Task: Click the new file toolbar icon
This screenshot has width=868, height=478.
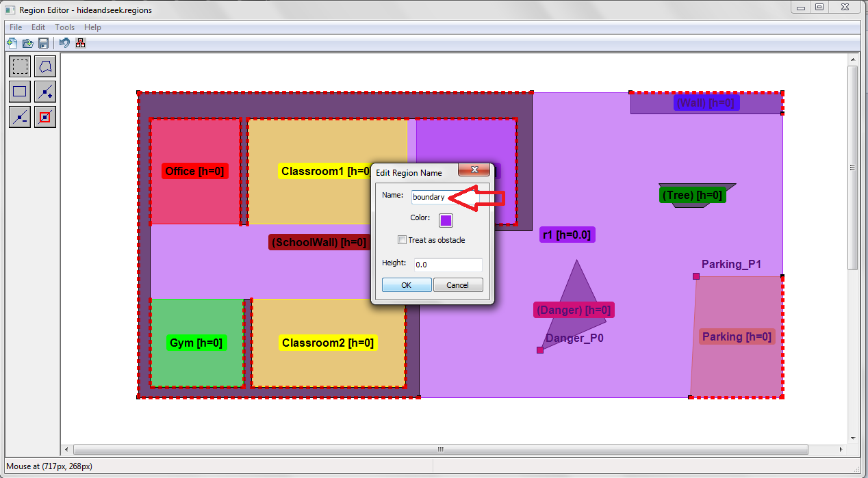Action: point(12,43)
